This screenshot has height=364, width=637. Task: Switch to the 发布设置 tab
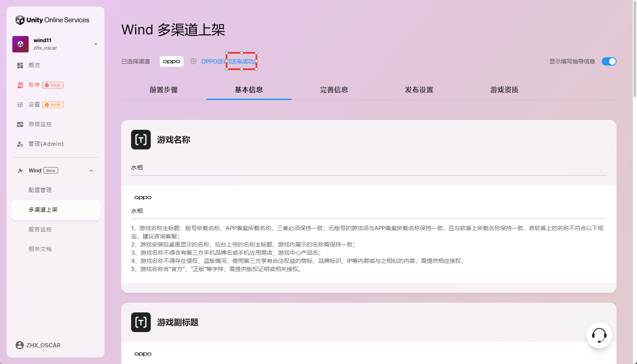[x=419, y=90]
